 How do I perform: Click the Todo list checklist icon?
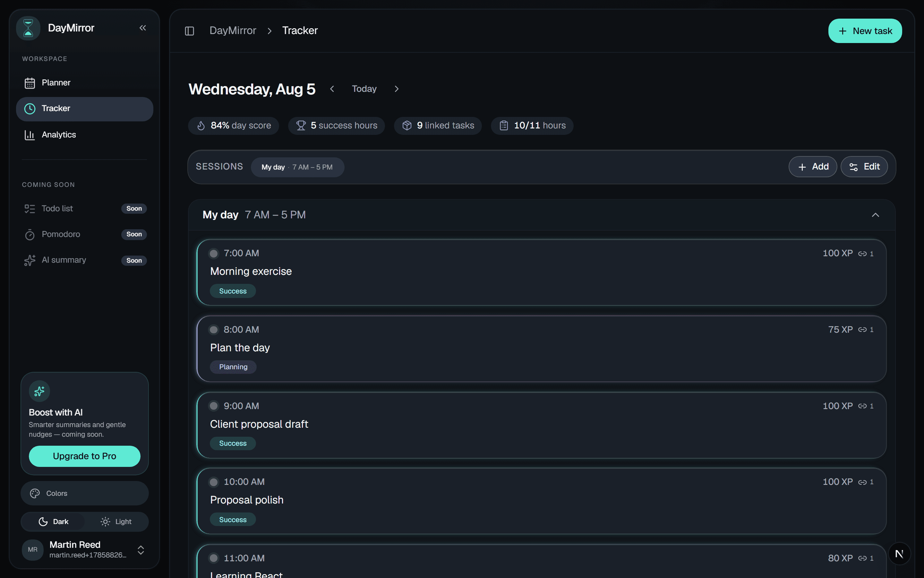coord(30,209)
